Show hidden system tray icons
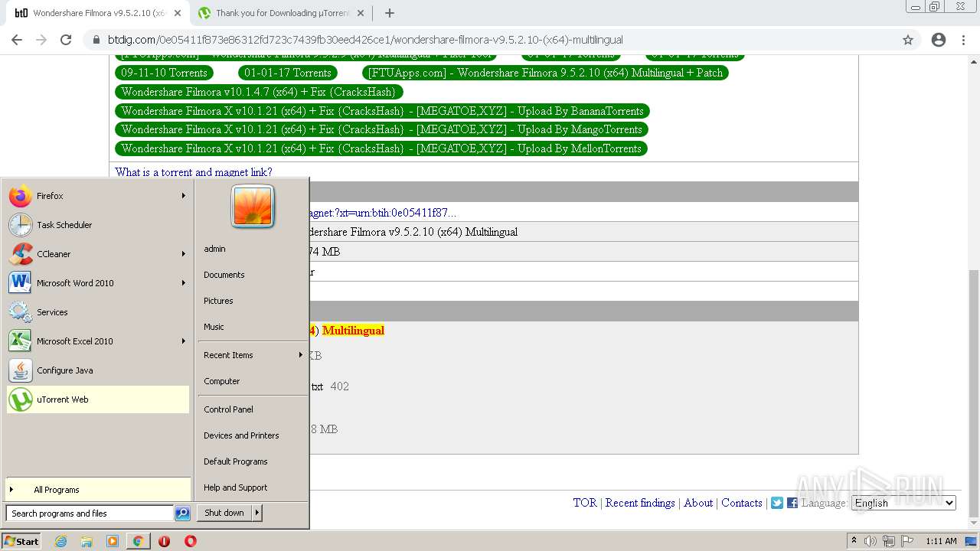The height and width of the screenshot is (551, 980). (854, 541)
